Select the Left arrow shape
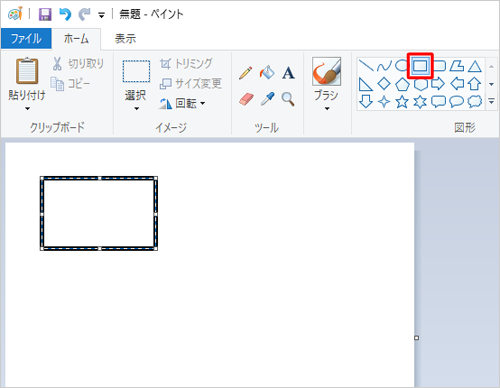 point(457,84)
